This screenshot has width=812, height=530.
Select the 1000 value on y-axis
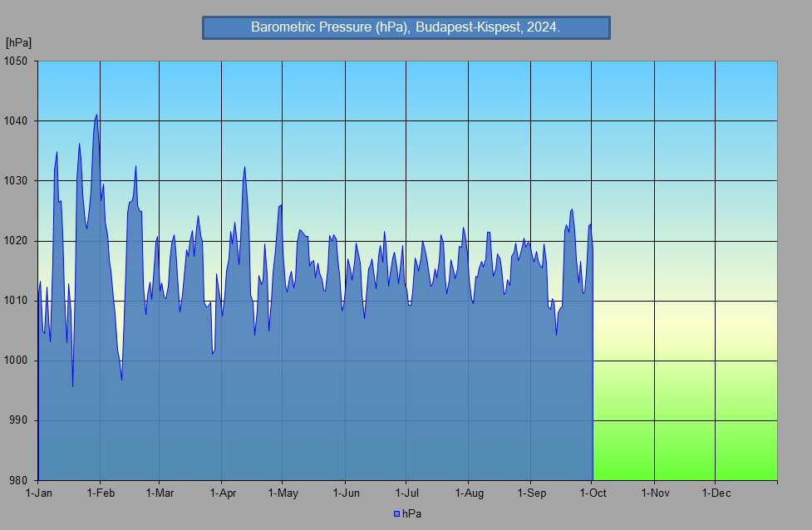coord(16,361)
